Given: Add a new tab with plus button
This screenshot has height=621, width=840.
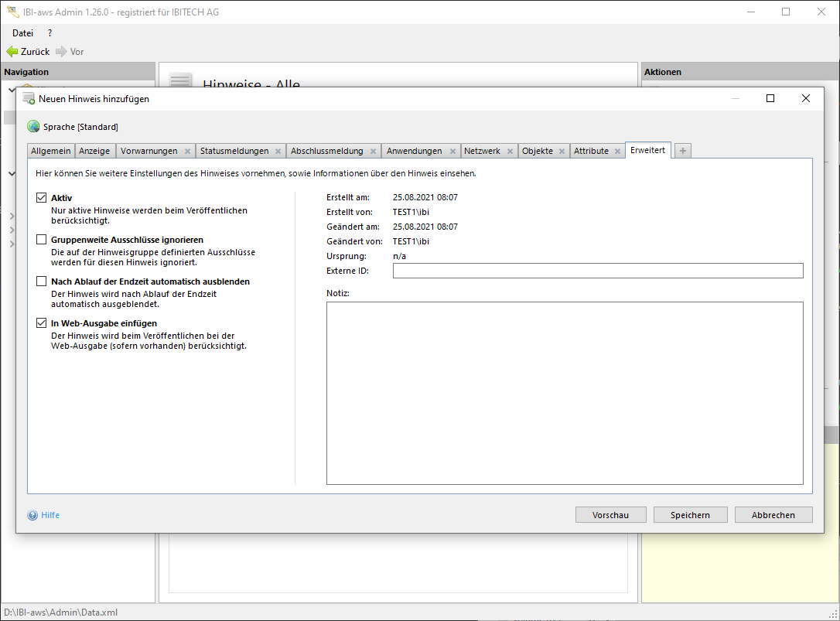Looking at the screenshot, I should click(x=683, y=151).
